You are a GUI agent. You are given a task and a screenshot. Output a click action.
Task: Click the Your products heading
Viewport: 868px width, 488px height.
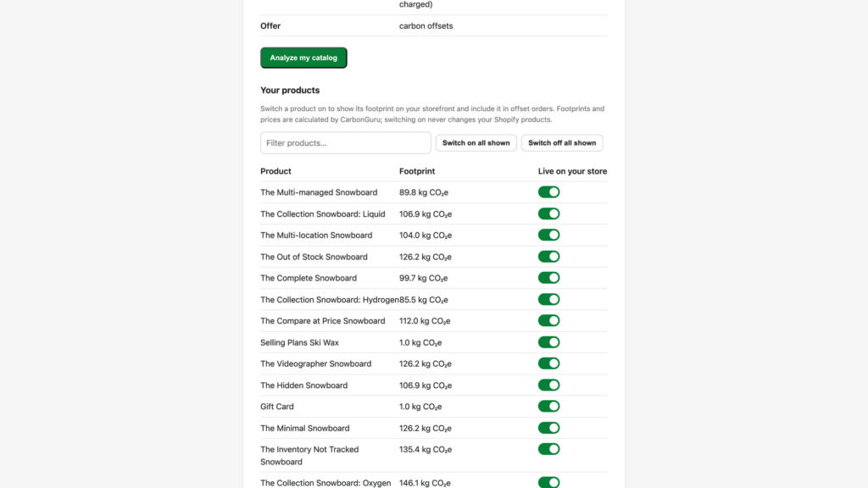click(290, 90)
